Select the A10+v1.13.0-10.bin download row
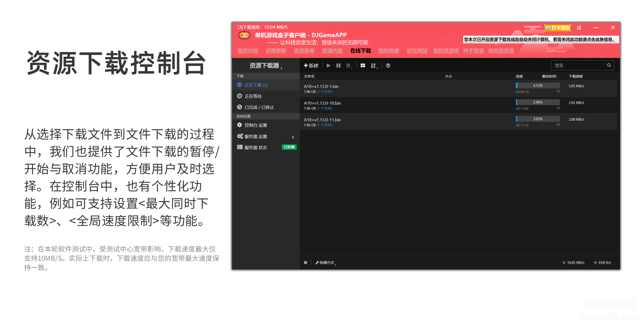Image resolution: width=644 pixels, height=322 pixels. click(458, 105)
